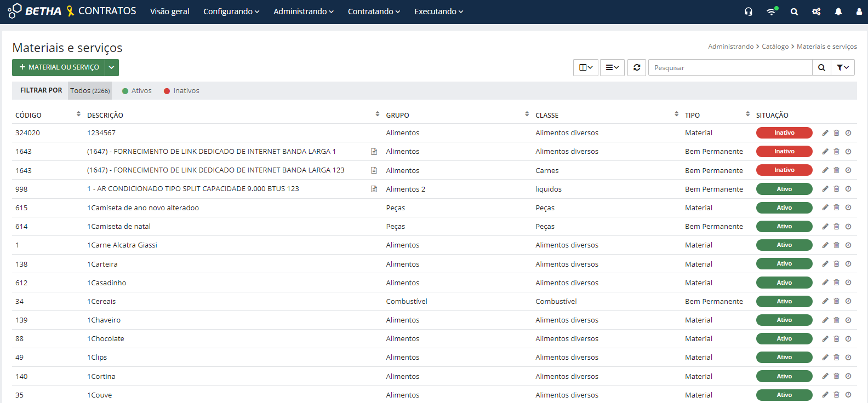The width and height of the screenshot is (868, 403).
Task: Edit the 1Casadinho row
Action: point(825,283)
